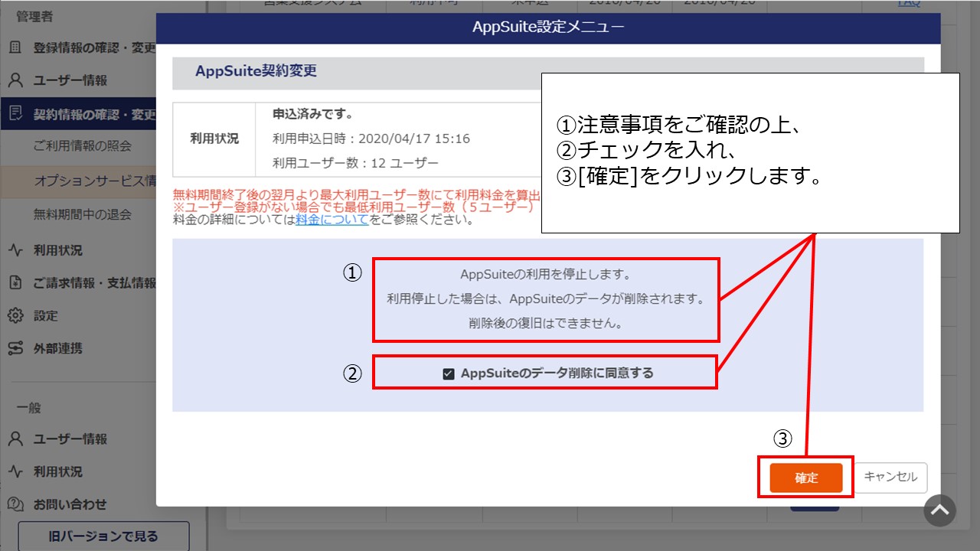Toggle AppSuiteのデータ削除に同意する checkbox

[x=449, y=373]
